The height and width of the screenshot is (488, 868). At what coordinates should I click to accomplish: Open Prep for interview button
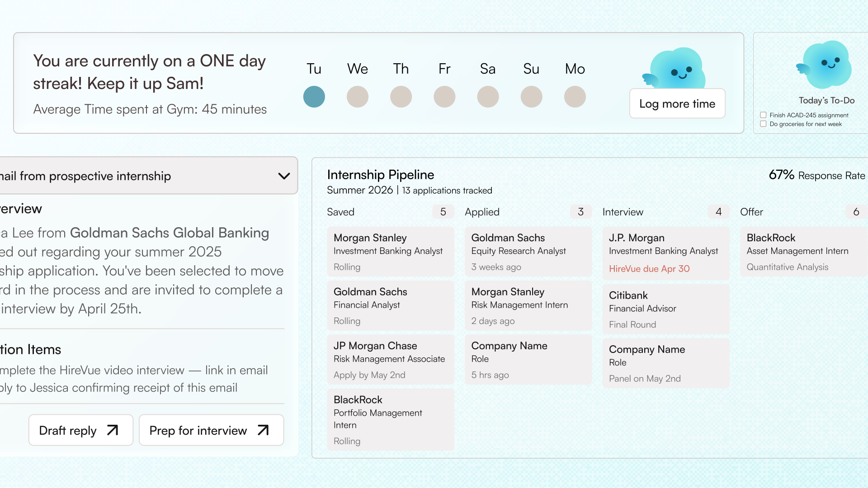(x=211, y=430)
